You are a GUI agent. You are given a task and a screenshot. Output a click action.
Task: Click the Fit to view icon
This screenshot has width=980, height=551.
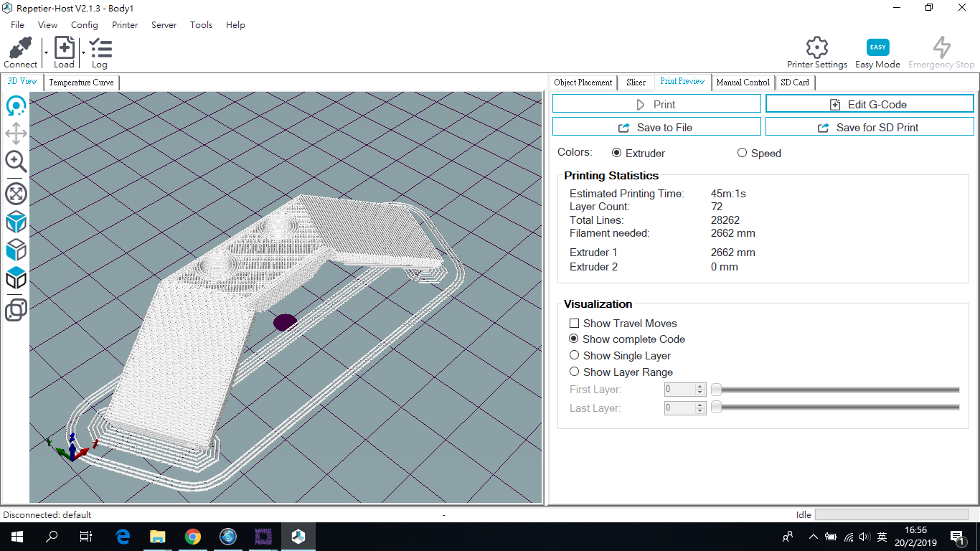click(16, 194)
